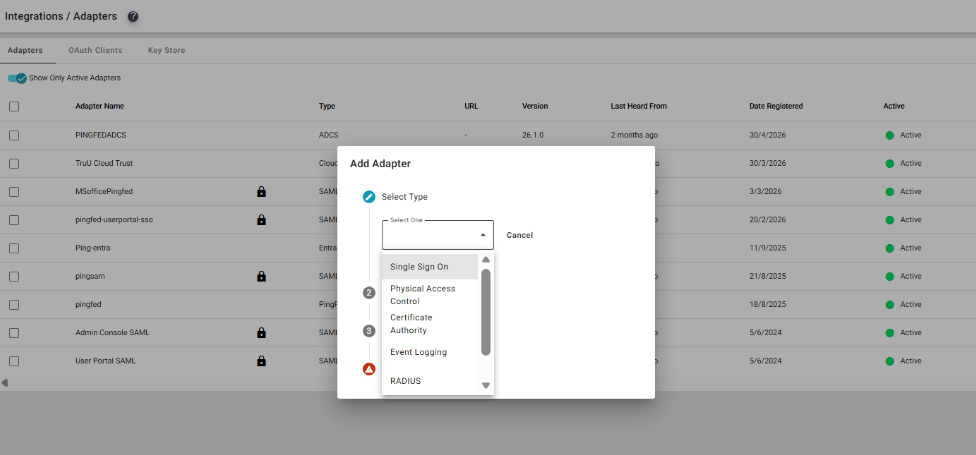Viewport: 976px width, 455px height.
Task: Click Integrations / Adapters page title
Action: click(x=61, y=17)
